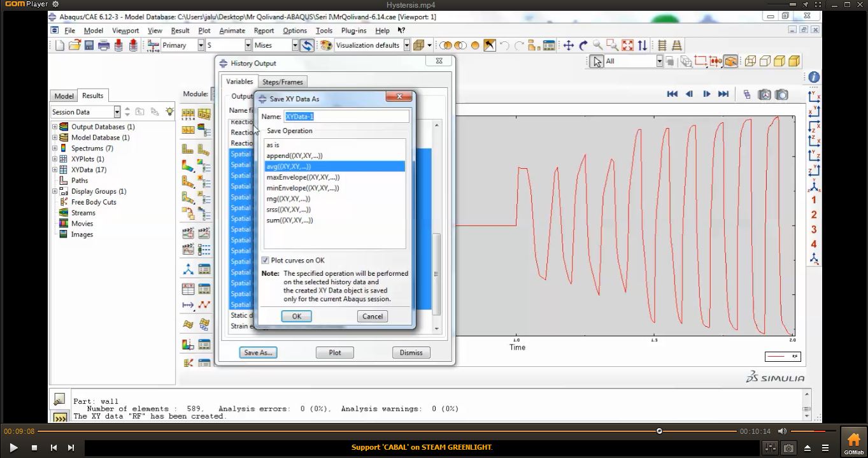Select the Pan view tool

[568, 45]
